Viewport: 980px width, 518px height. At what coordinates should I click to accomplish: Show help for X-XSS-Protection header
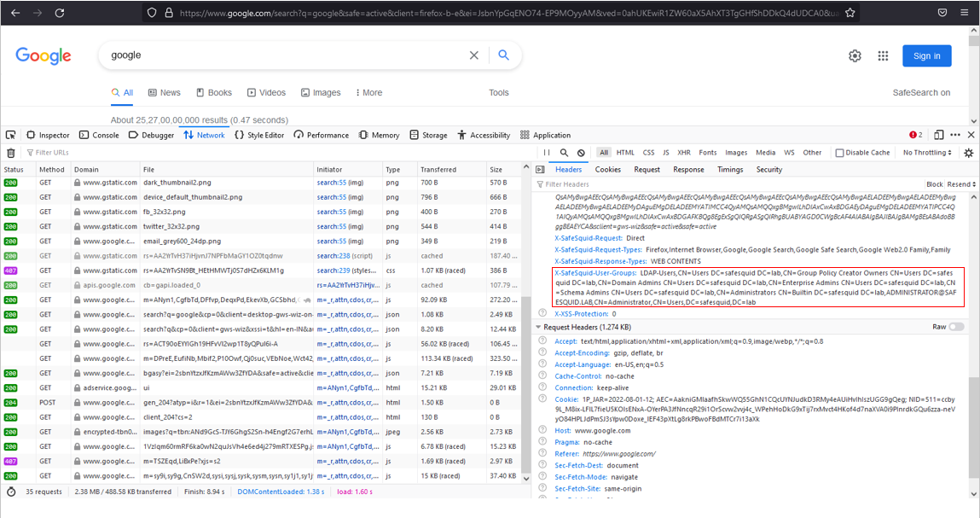pyautogui.click(x=542, y=313)
